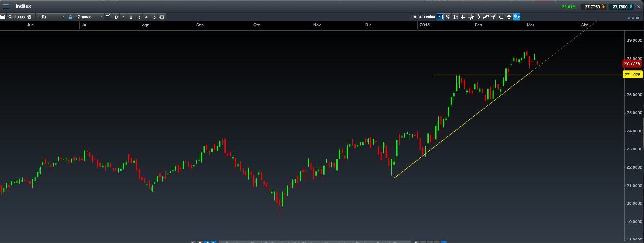Click the Feb label on time axis
Screen dimensions: 644x243
click(478, 25)
